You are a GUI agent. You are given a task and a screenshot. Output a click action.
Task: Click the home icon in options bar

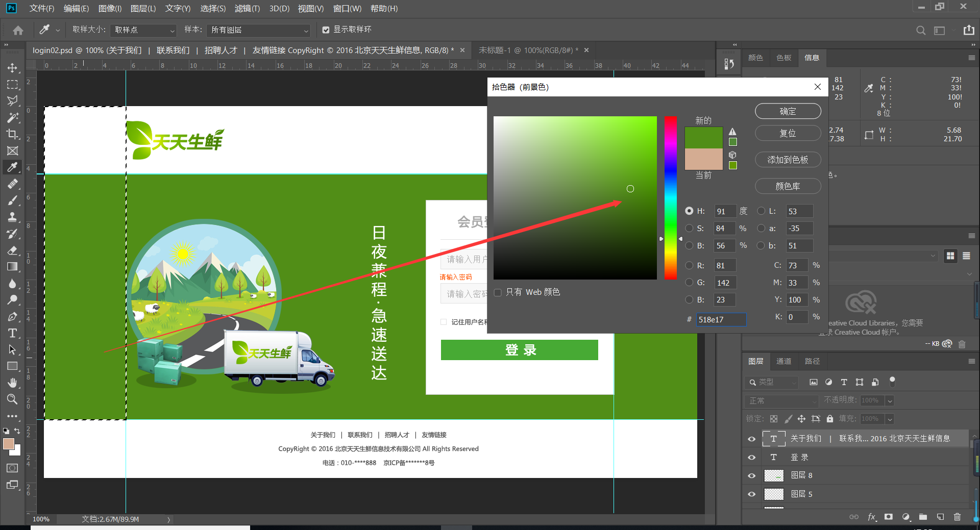tap(18, 30)
